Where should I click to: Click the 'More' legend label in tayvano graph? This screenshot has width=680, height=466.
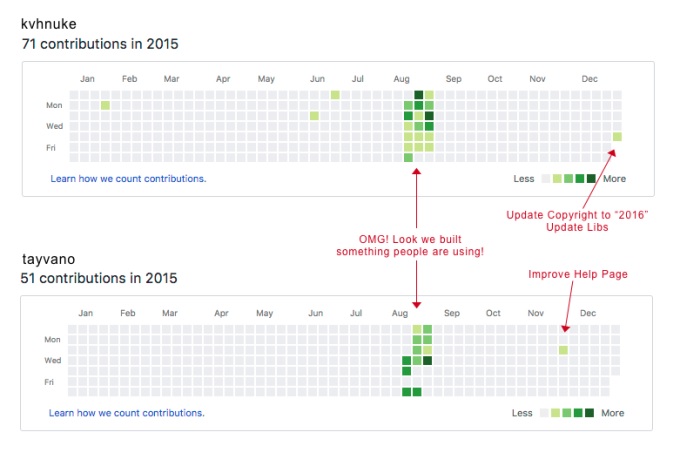(x=612, y=413)
